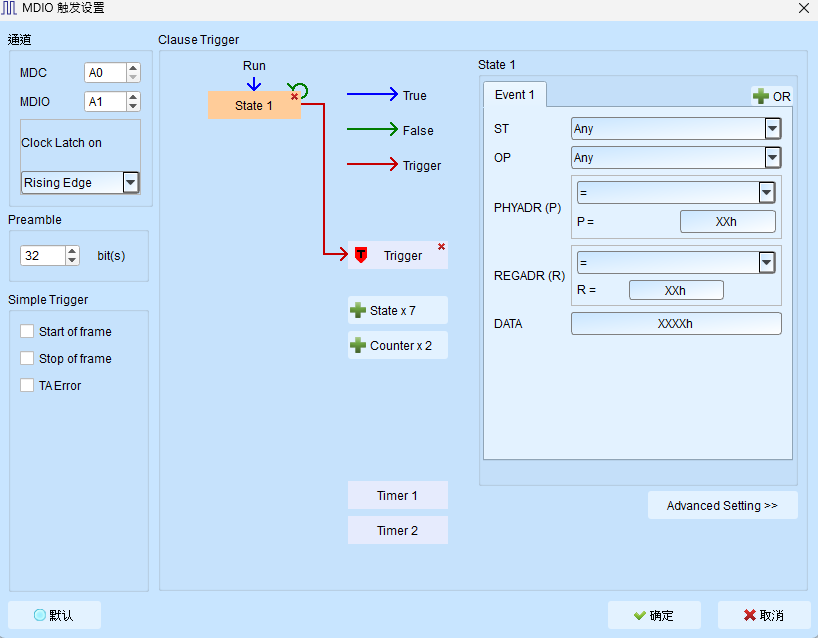
Task: Click the 确定 confirm button
Action: click(x=654, y=615)
